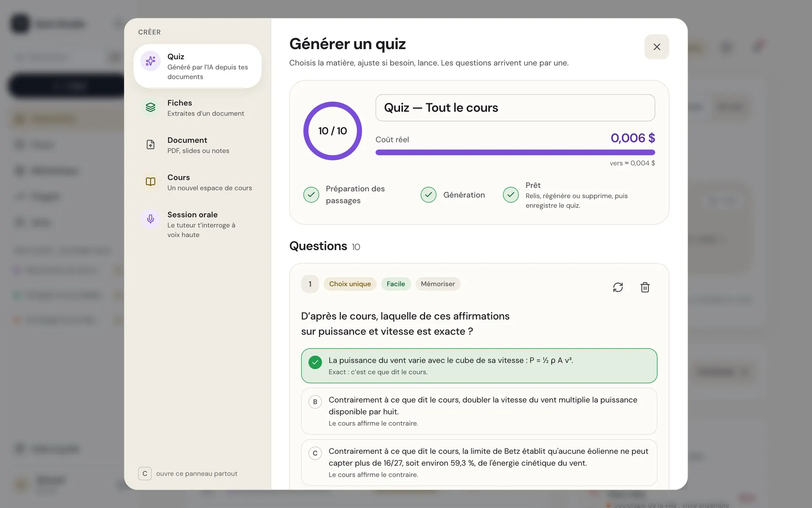The width and height of the screenshot is (812, 508).
Task: Click the 0,006 $ cost value
Action: 633,138
